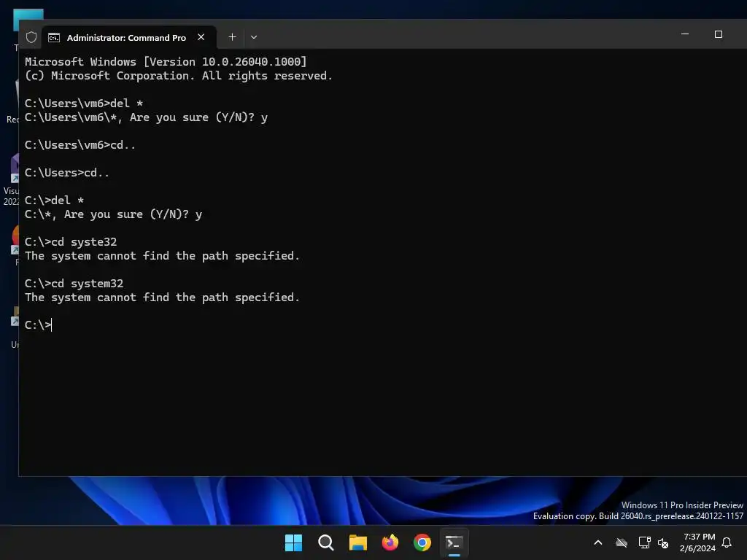
Task: Click the text 'C:\Users\vm6>cd..'
Action: (x=80, y=145)
